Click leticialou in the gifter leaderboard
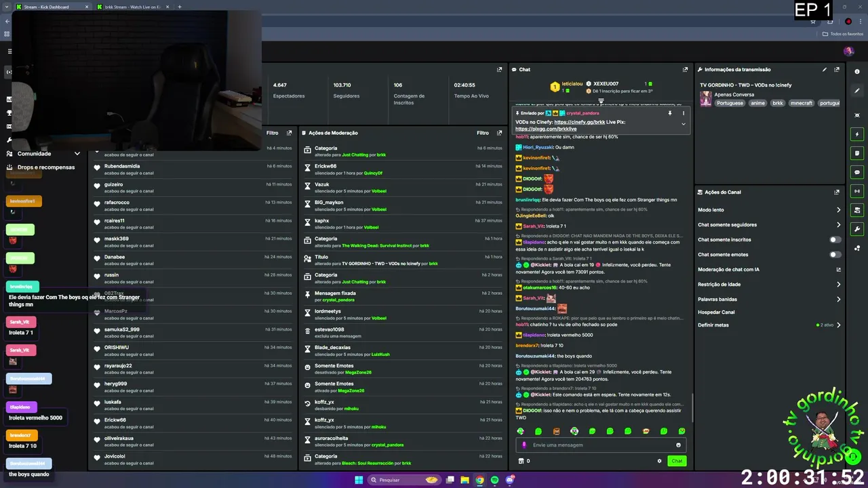 click(x=572, y=84)
